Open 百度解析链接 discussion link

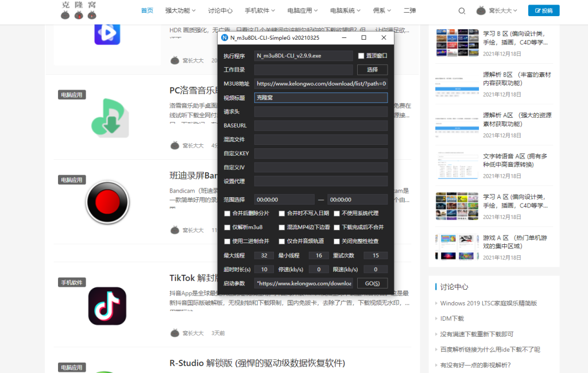point(490,349)
